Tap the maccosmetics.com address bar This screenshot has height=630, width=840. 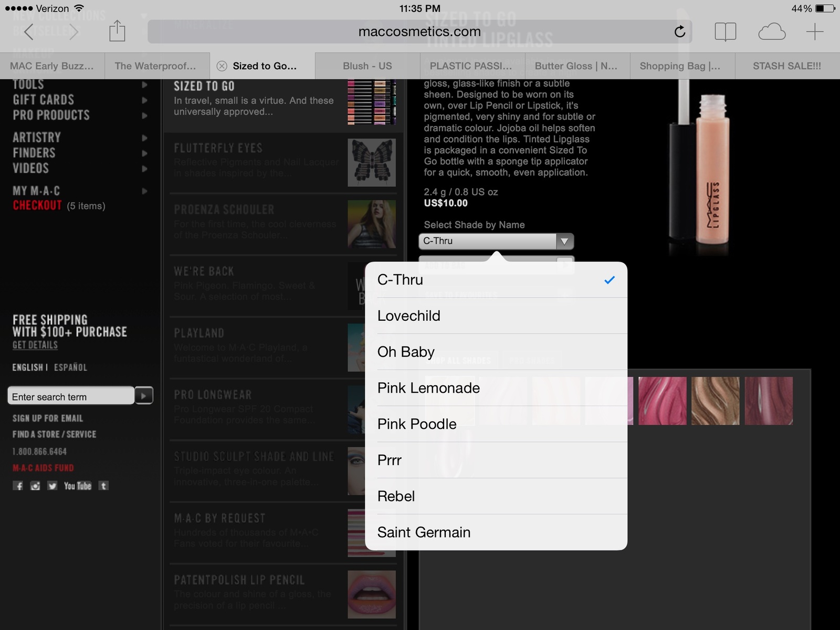point(419,32)
